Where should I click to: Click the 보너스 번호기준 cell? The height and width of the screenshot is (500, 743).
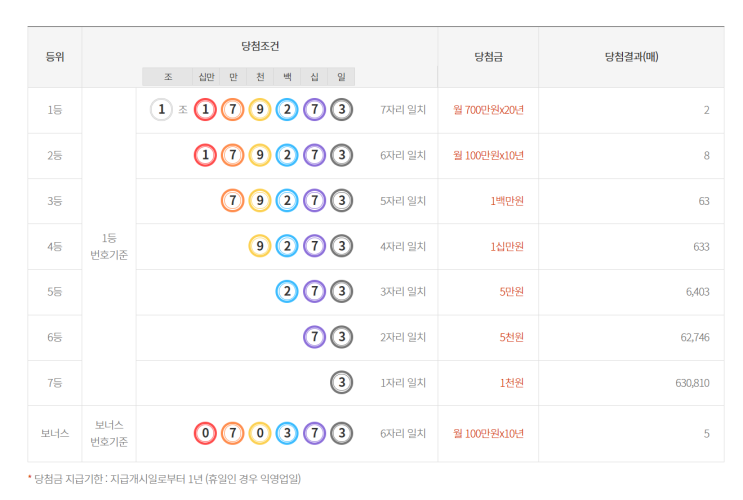point(109,433)
